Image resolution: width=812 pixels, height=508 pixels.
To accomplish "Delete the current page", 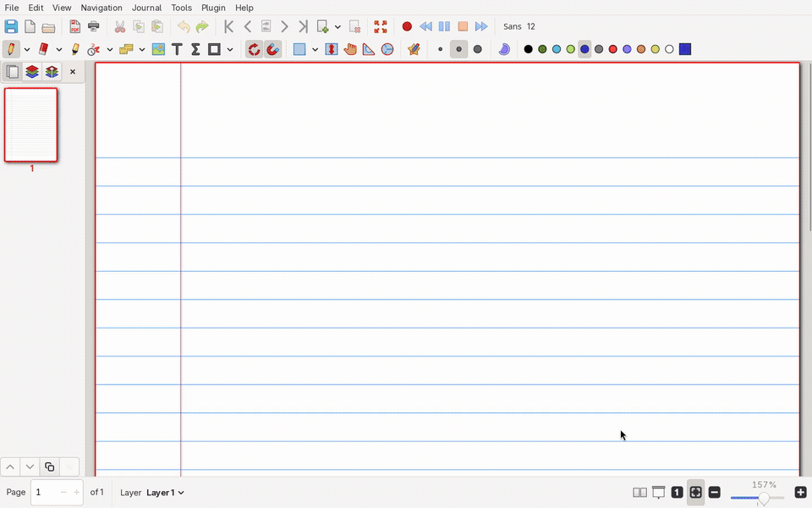I will click(354, 26).
